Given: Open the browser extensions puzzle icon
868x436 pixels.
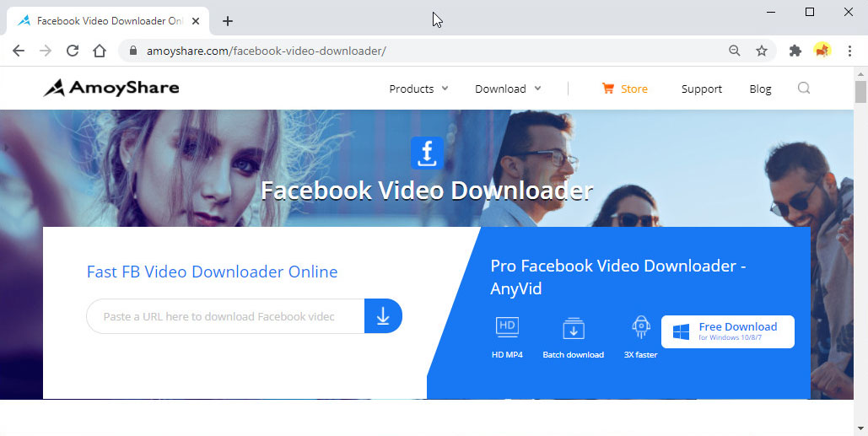Looking at the screenshot, I should click(795, 51).
